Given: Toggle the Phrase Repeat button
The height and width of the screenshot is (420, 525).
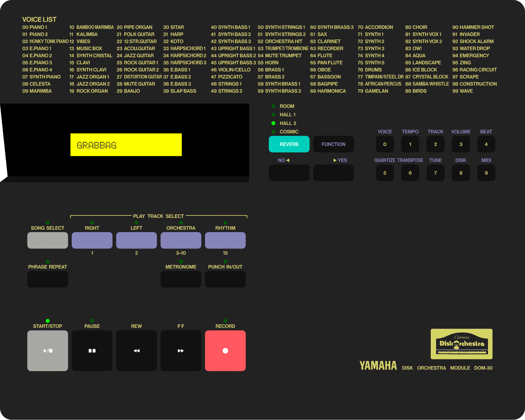Looking at the screenshot, I should [48, 279].
